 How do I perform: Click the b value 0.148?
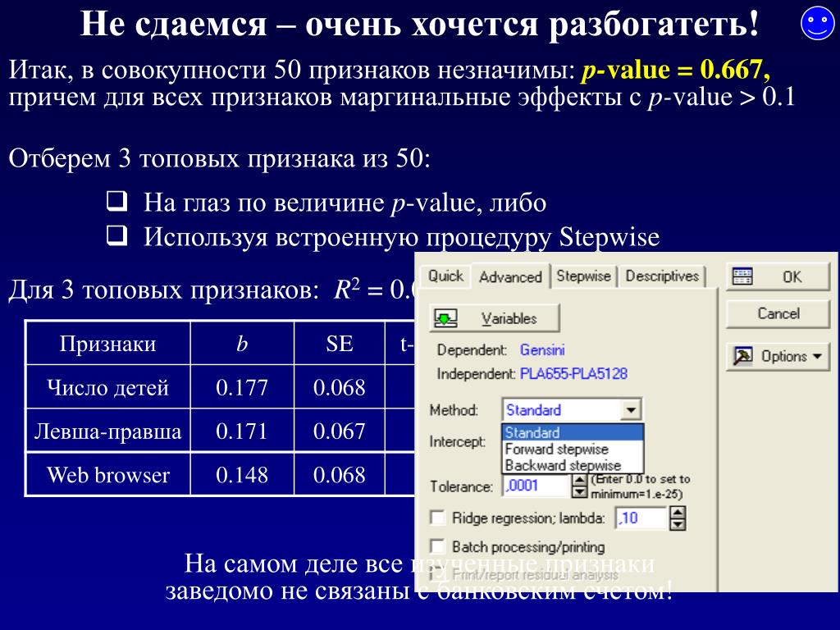(242, 475)
